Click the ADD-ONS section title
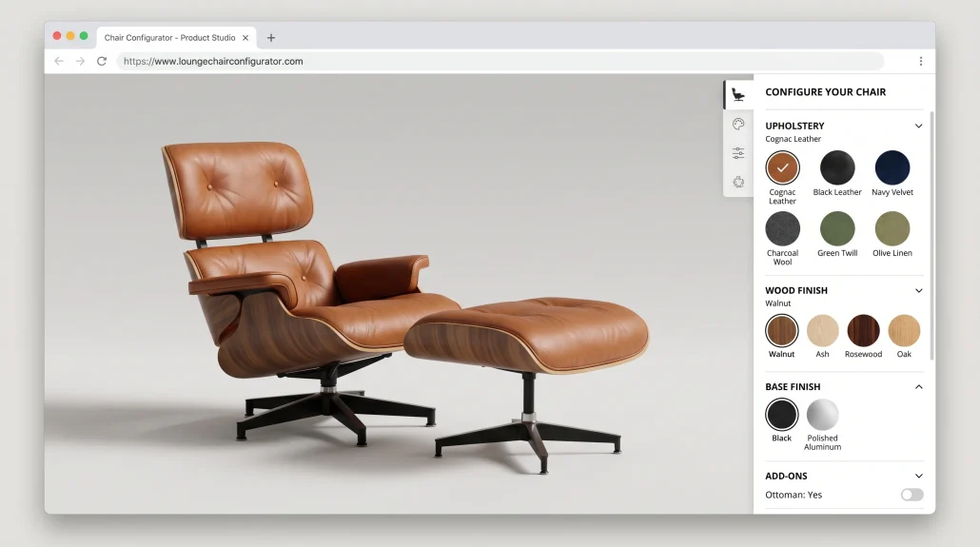This screenshot has width=980, height=547. click(786, 476)
